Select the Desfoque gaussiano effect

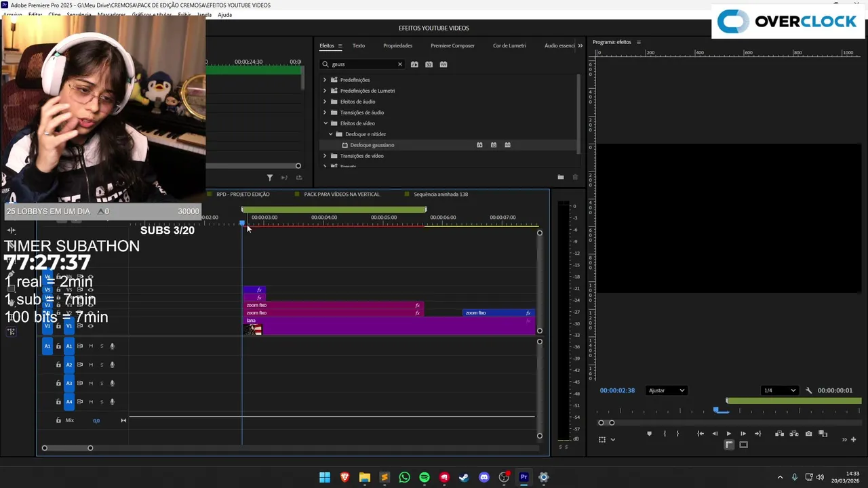[x=372, y=145]
